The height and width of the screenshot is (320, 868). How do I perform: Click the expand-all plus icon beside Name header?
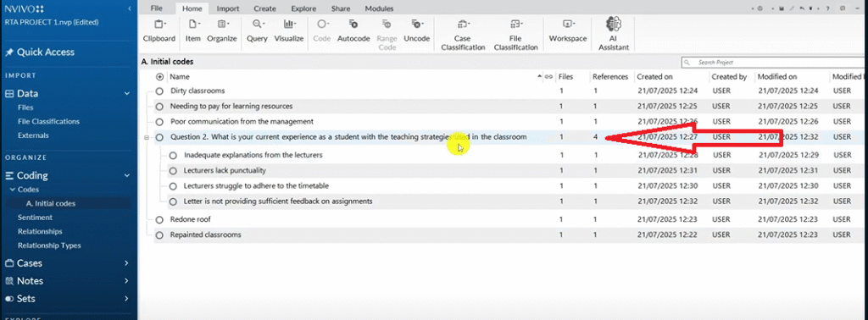pos(160,77)
